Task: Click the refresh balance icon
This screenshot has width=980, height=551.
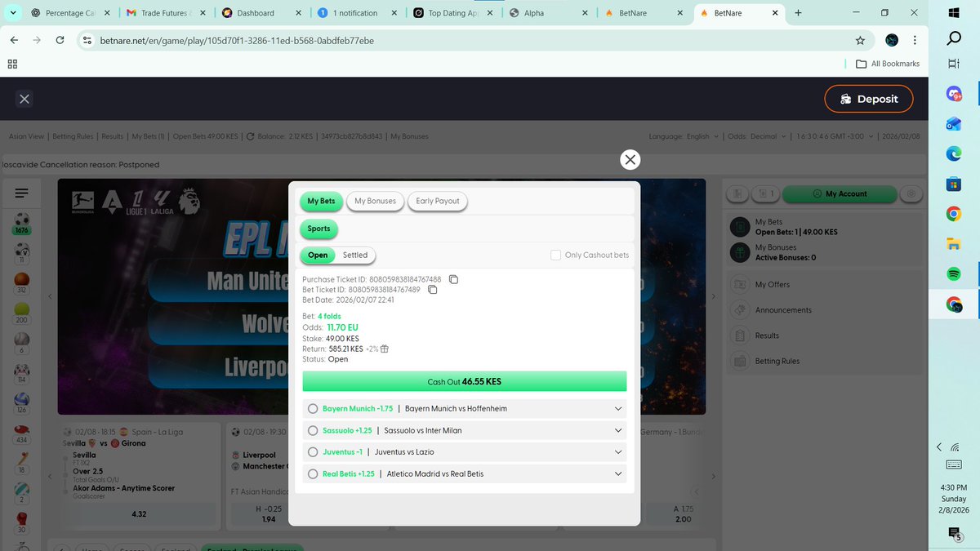Action: [251, 136]
